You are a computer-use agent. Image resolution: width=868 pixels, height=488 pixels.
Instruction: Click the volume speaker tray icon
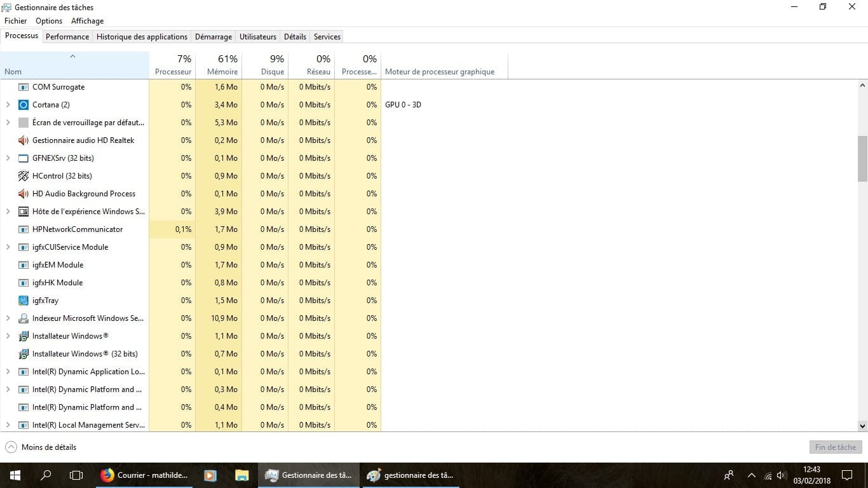coord(782,475)
